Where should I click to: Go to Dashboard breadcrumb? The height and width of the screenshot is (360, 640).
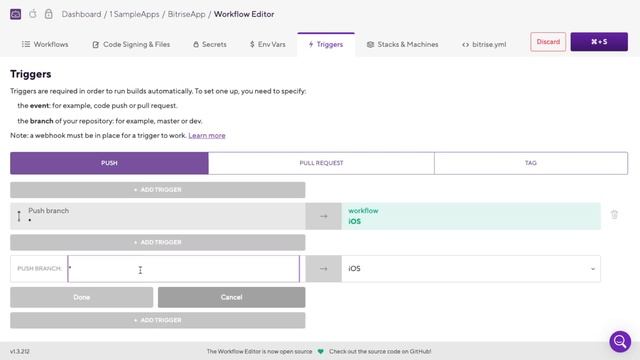(x=81, y=14)
